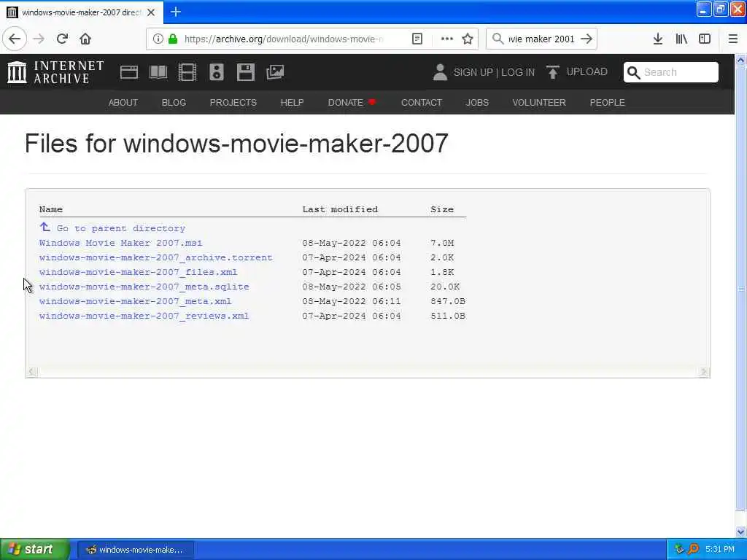The image size is (747, 560).
Task: Click the address bar URL
Action: pos(284,39)
